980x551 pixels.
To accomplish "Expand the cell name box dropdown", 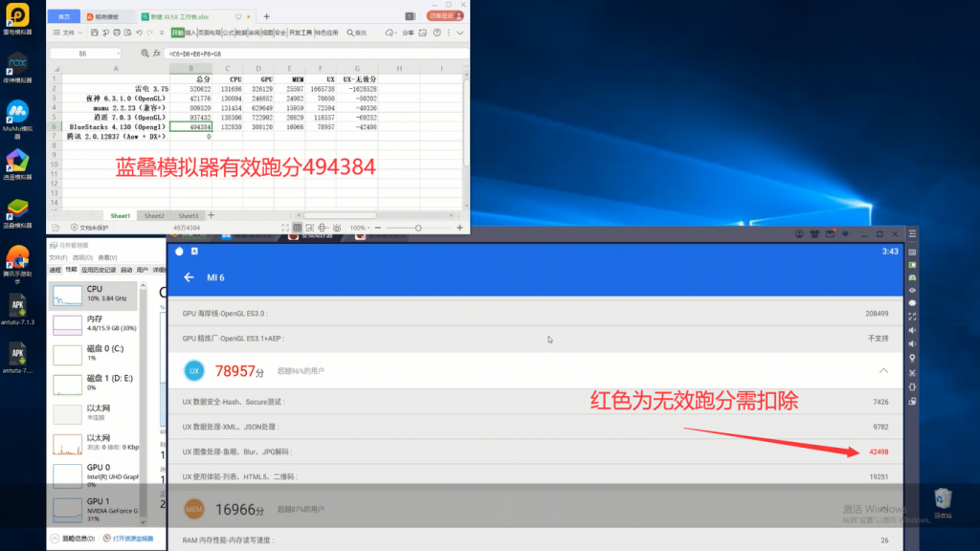I will pyautogui.click(x=118, y=54).
